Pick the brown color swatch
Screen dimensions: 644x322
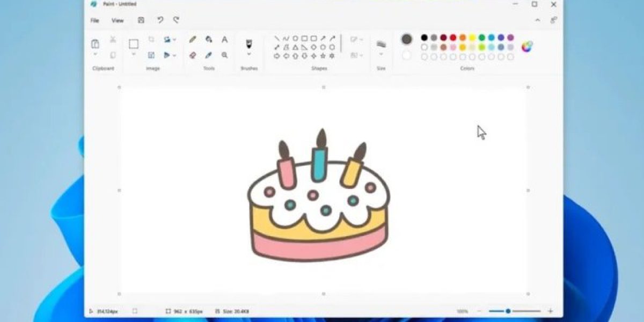coord(443,47)
